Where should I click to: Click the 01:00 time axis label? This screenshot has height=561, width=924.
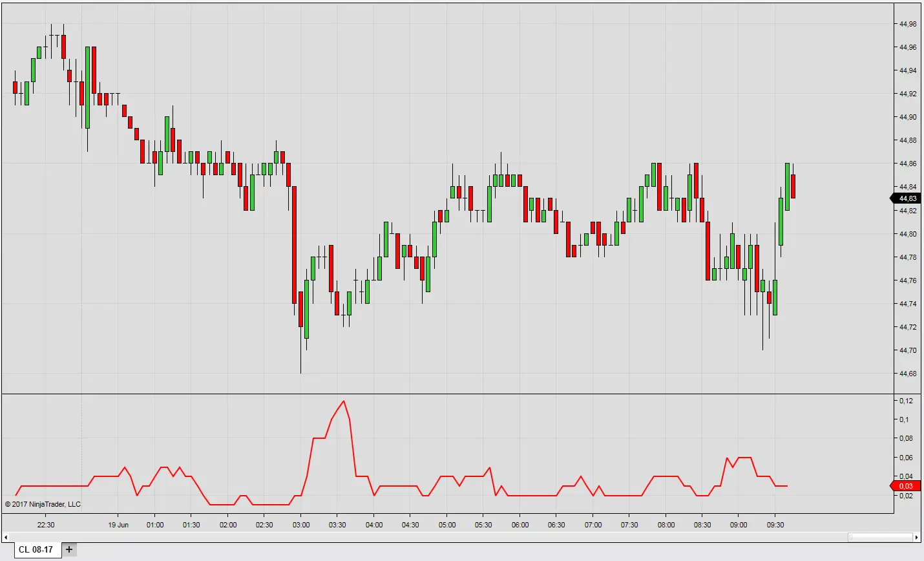pos(155,525)
